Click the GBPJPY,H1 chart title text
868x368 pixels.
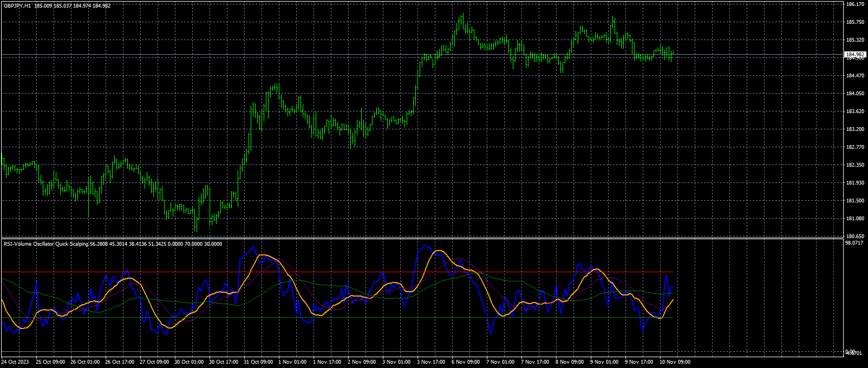tap(17, 5)
